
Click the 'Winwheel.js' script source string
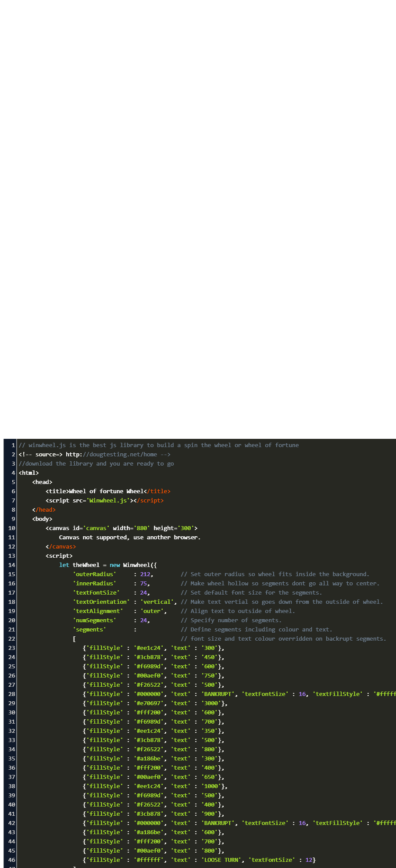coord(108,500)
